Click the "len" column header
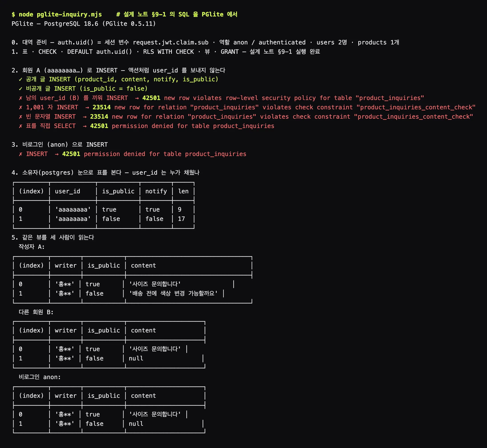 [x=183, y=191]
